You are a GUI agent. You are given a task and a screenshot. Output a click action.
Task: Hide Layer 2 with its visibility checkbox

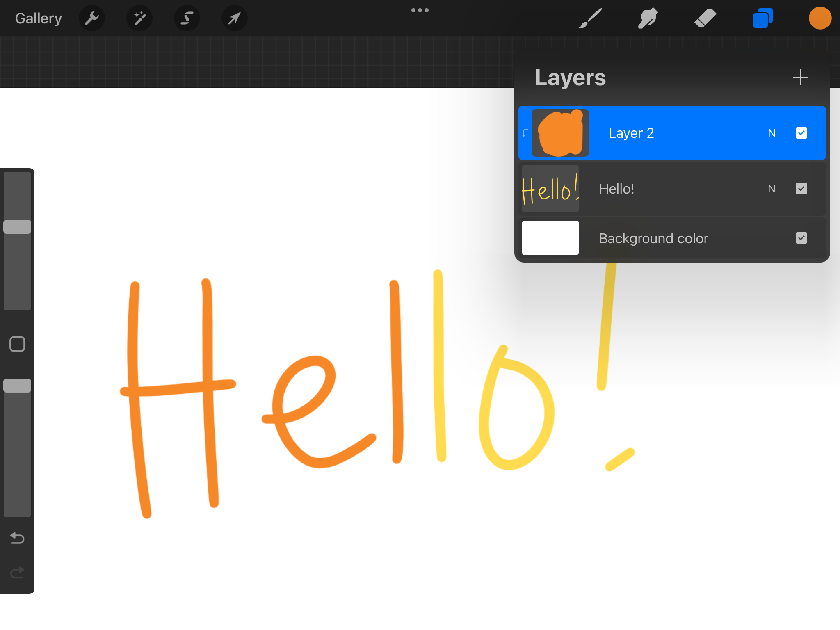pos(801,133)
